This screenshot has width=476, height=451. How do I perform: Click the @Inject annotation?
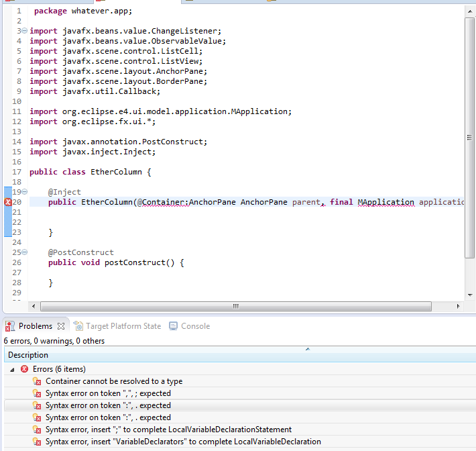tap(64, 192)
